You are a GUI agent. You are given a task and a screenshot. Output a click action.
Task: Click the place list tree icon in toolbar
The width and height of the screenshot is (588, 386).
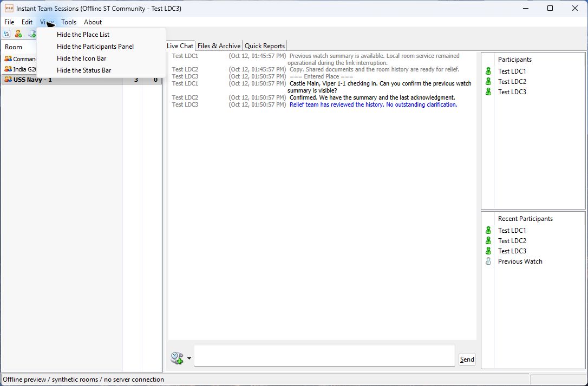(6, 34)
